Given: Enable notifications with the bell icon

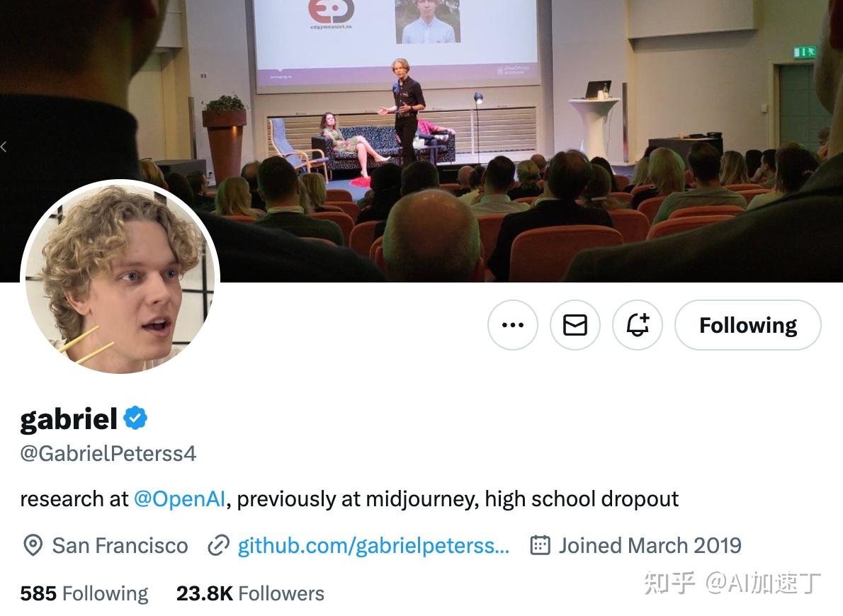Looking at the screenshot, I should 637,325.
